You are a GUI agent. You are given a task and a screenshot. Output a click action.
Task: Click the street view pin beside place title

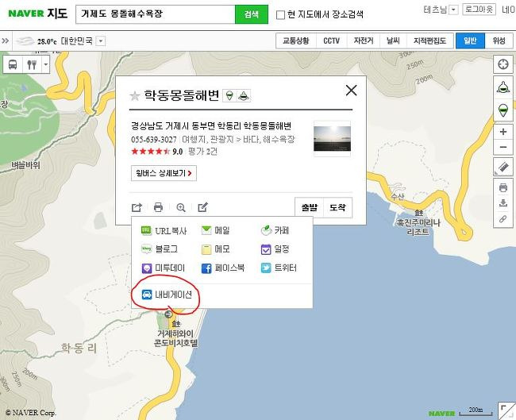point(229,96)
